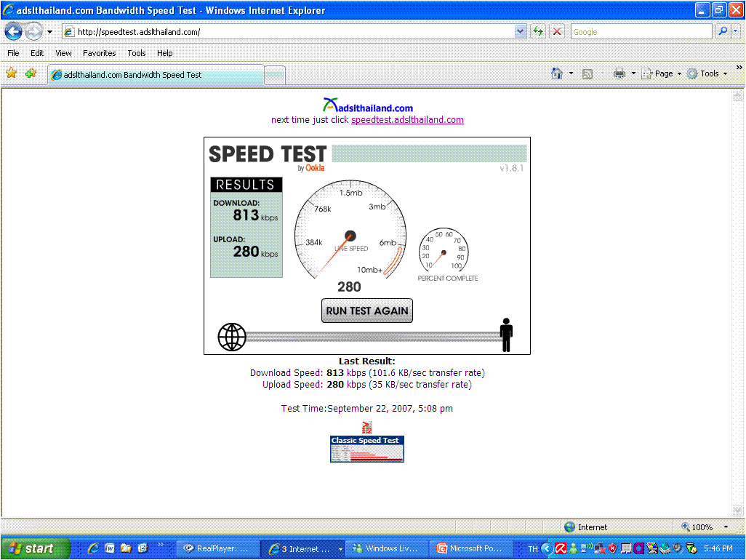The width and height of the screenshot is (746, 560).
Task: Launch Internet Explorer from Quick Launch
Action: [x=93, y=548]
